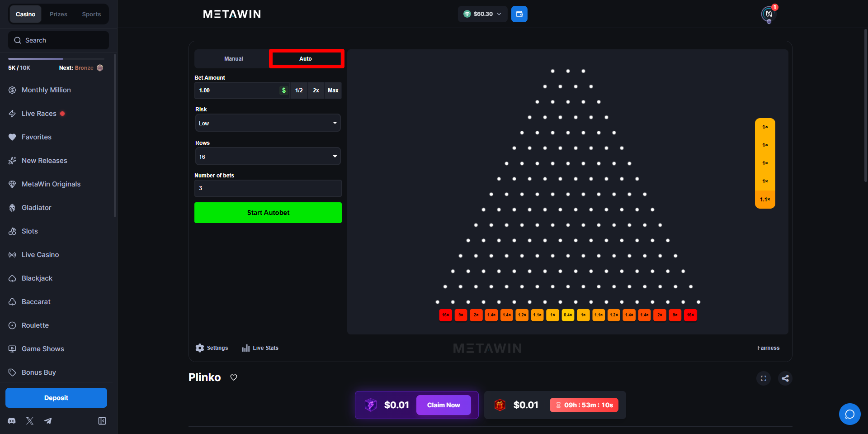Open the profile avatar menu
Screen dimensions: 868x434
click(x=769, y=14)
